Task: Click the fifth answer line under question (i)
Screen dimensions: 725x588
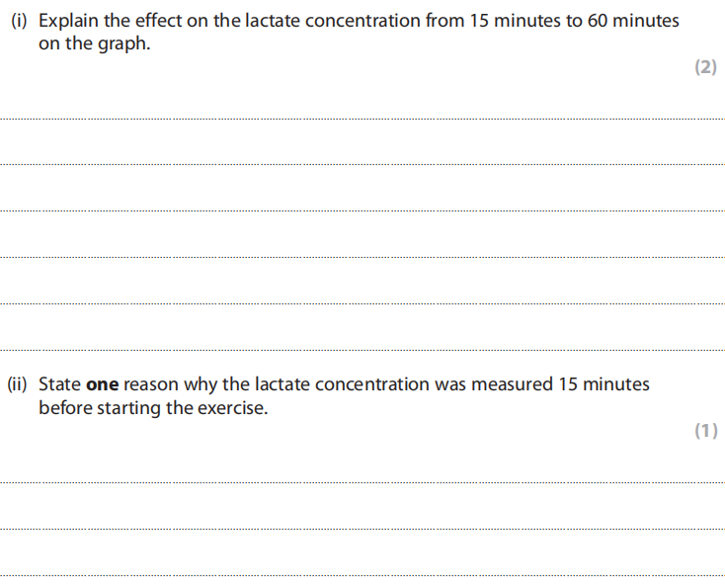Action: 362,303
